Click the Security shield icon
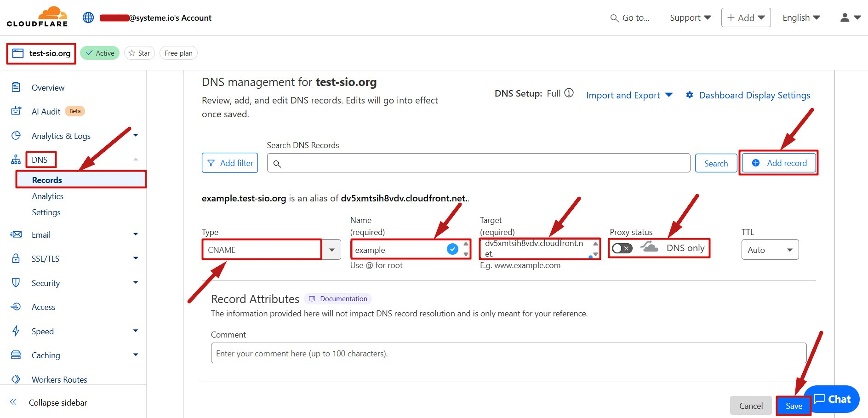The width and height of the screenshot is (868, 418). 16,283
